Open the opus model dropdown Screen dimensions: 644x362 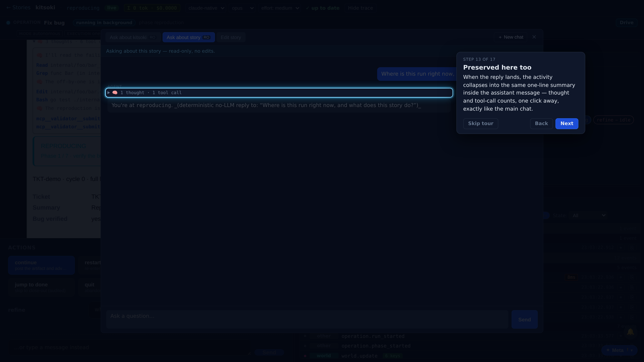pos(242,8)
